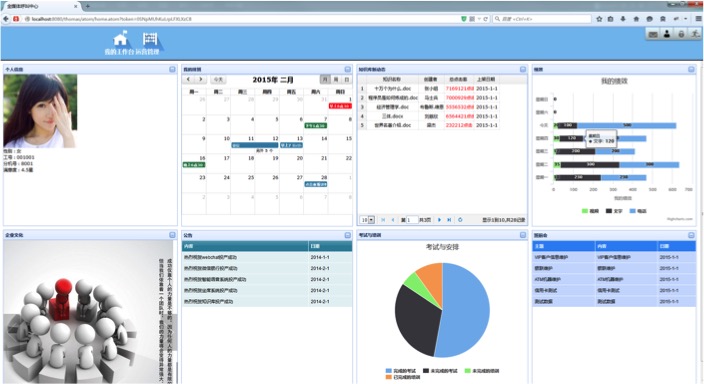The height and width of the screenshot is (384, 704).
Task: Click the padlock lock-screen icon
Action: coord(681,34)
